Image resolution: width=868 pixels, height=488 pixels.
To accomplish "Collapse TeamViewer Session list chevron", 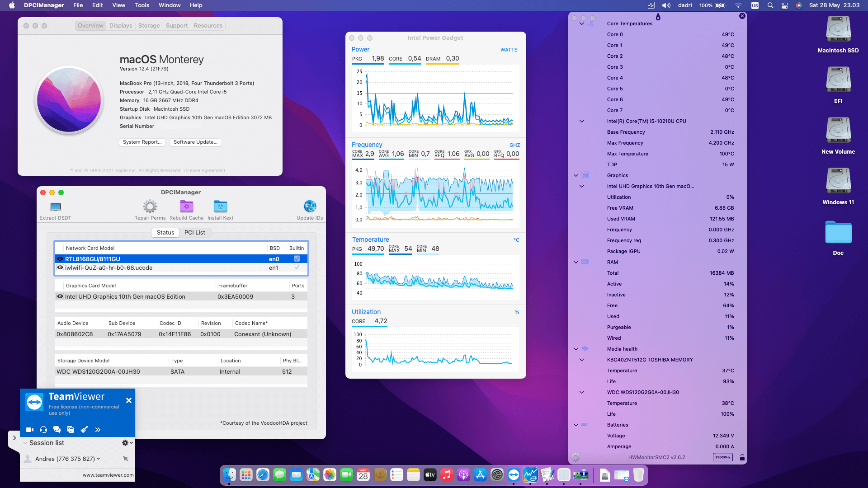I will (x=25, y=443).
